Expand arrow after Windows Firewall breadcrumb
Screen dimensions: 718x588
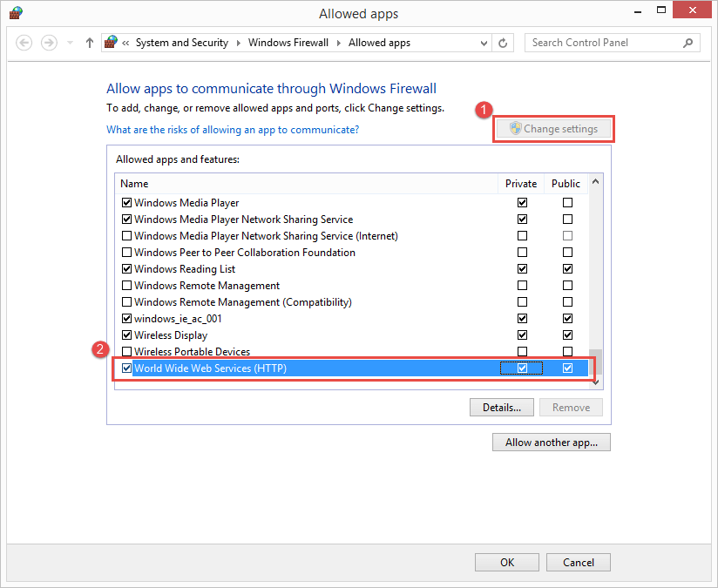click(x=339, y=43)
